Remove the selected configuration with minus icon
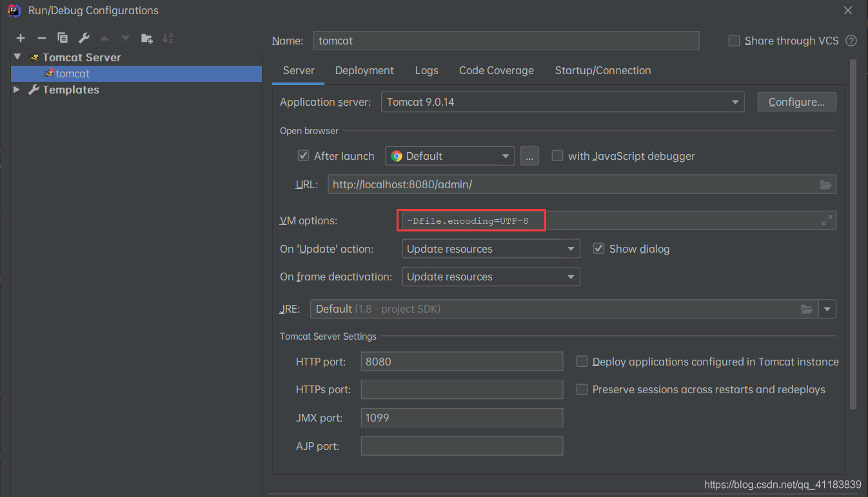 [x=41, y=38]
